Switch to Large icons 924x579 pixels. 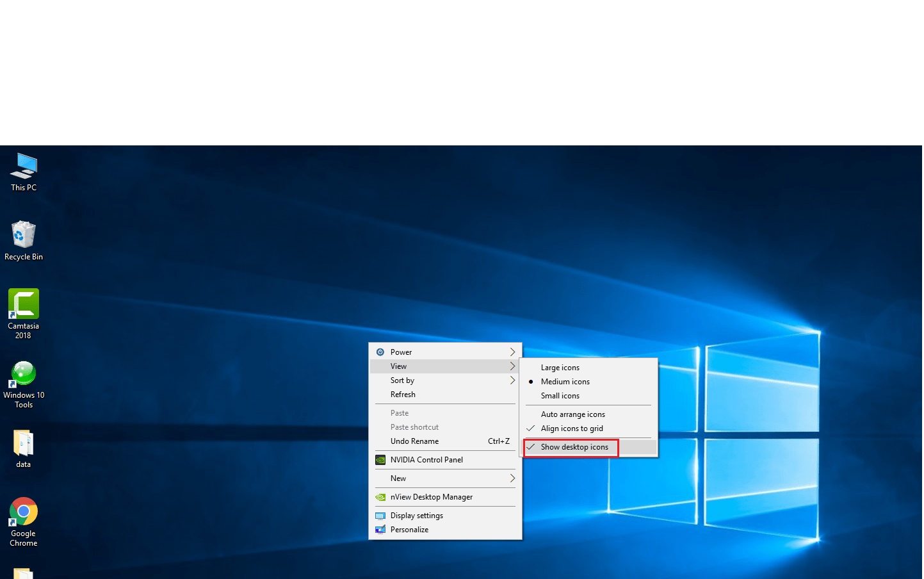pyautogui.click(x=560, y=367)
